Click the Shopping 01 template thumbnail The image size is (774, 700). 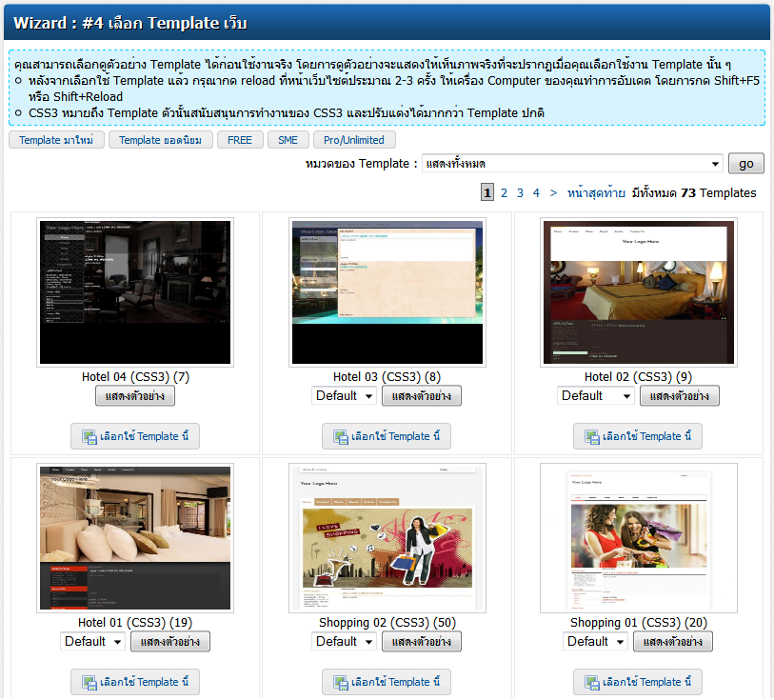pos(639,538)
